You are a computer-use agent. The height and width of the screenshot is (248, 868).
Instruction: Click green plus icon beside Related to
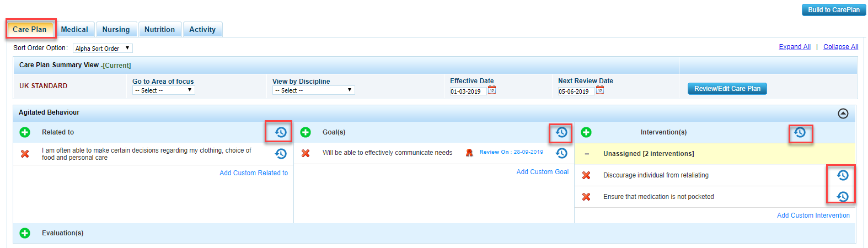(25, 132)
